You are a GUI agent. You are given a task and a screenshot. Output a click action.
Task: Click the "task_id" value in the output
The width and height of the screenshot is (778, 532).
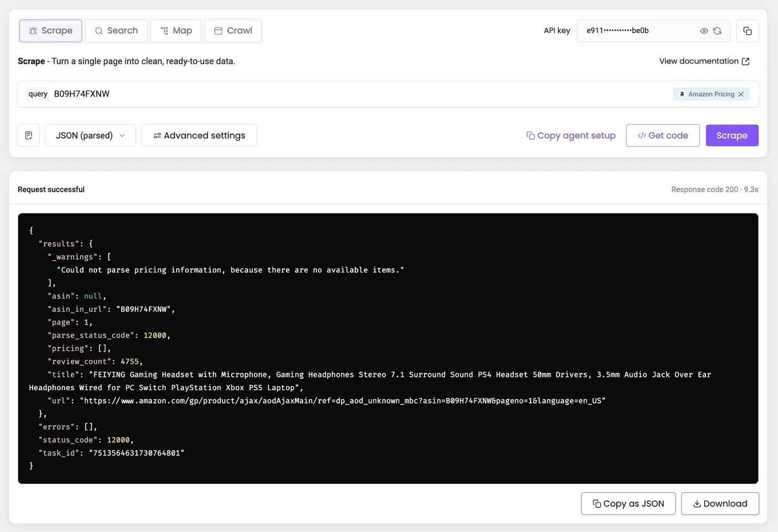point(137,453)
